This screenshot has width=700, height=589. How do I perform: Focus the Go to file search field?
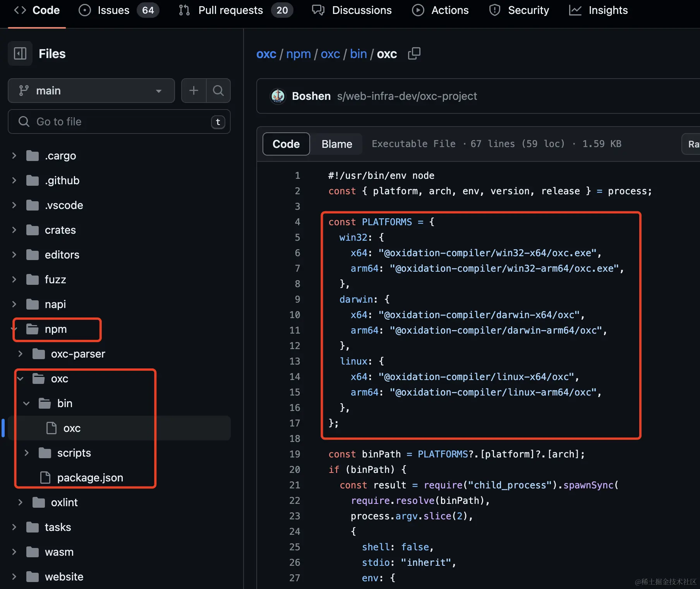(x=119, y=122)
